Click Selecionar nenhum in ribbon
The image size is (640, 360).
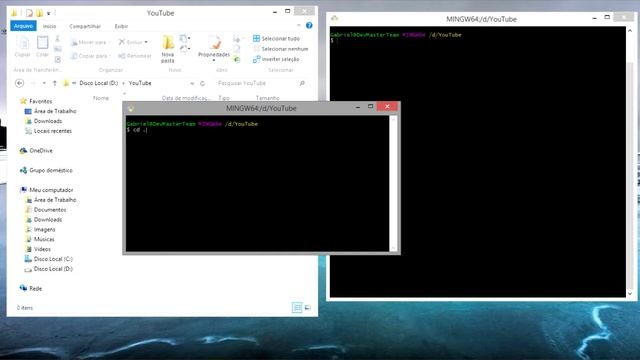point(280,49)
